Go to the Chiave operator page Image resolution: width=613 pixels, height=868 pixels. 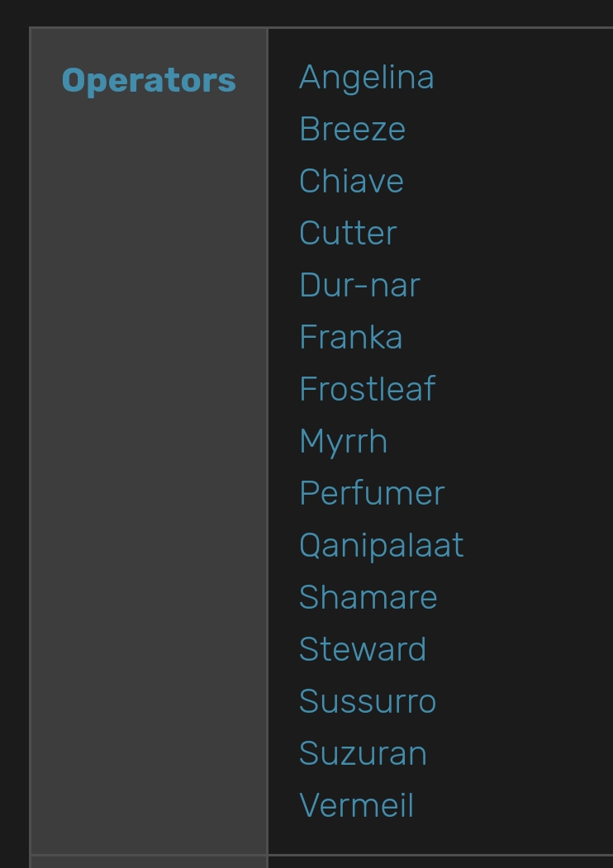click(351, 181)
